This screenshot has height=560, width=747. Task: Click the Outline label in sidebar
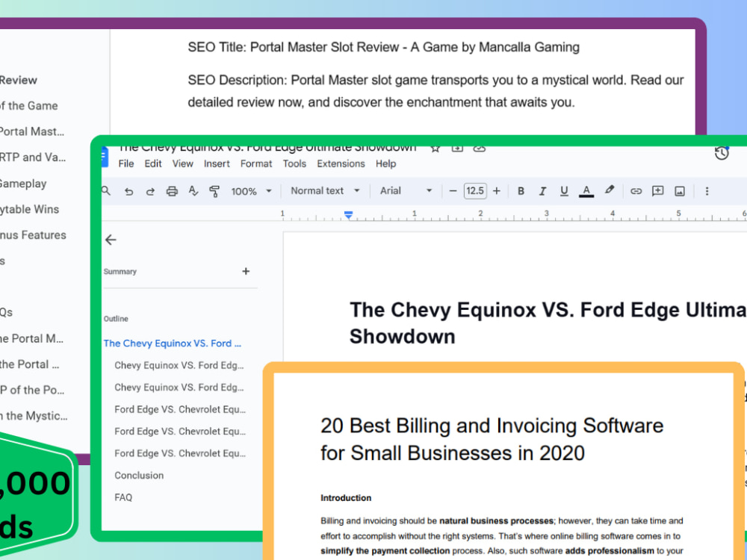116,319
